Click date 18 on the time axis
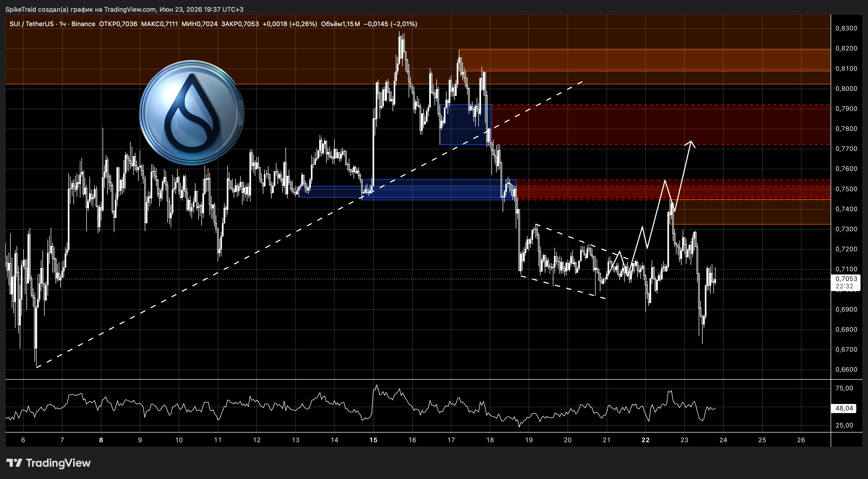The height and width of the screenshot is (479, 868). pyautogui.click(x=490, y=440)
